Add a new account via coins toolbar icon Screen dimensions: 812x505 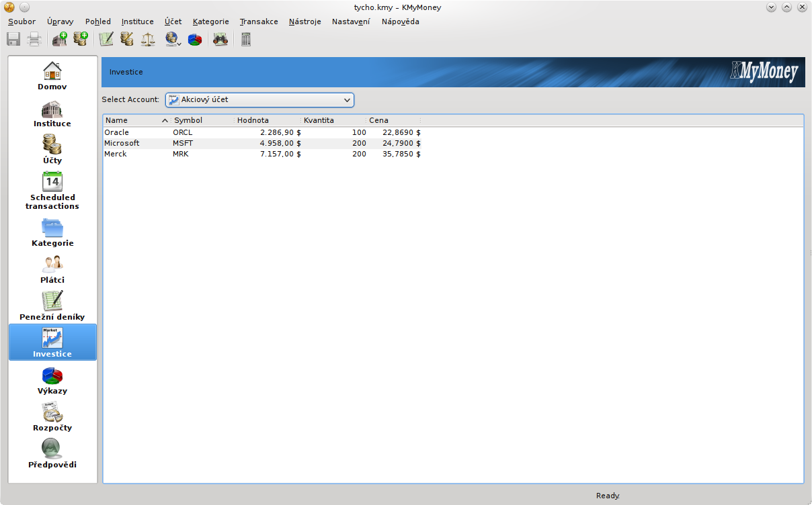(x=81, y=39)
